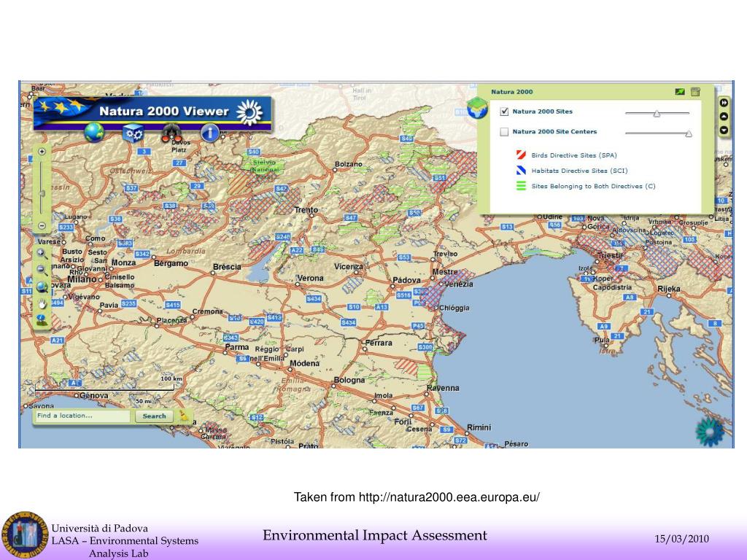The image size is (747, 560).
Task: Click the Trieste city label on map
Action: (610, 256)
